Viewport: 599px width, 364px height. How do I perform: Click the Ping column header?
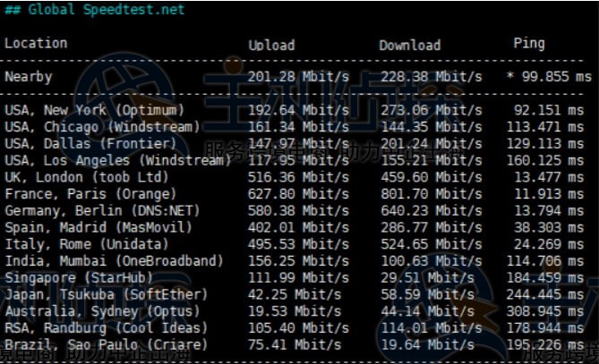(x=528, y=43)
